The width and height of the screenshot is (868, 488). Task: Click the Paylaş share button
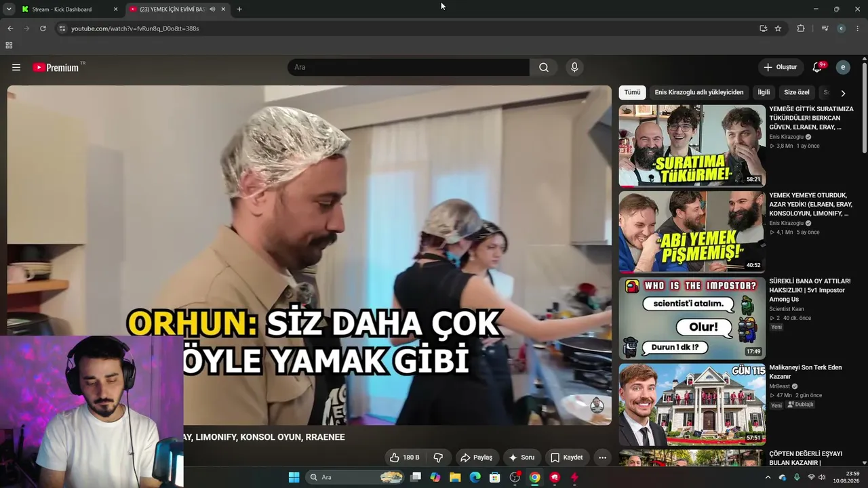(x=477, y=457)
